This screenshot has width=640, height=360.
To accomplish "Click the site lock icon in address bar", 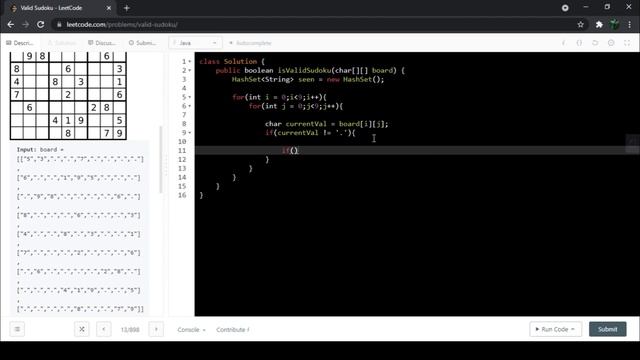I will 59,24.
